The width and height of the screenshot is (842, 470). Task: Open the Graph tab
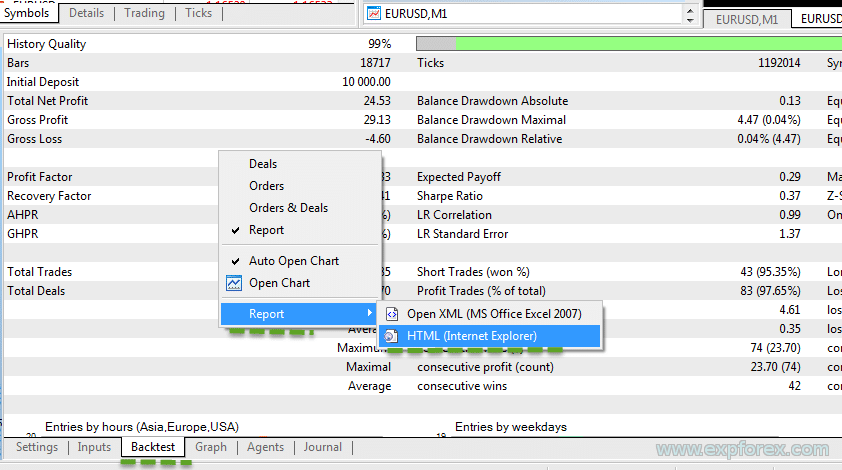click(x=211, y=447)
